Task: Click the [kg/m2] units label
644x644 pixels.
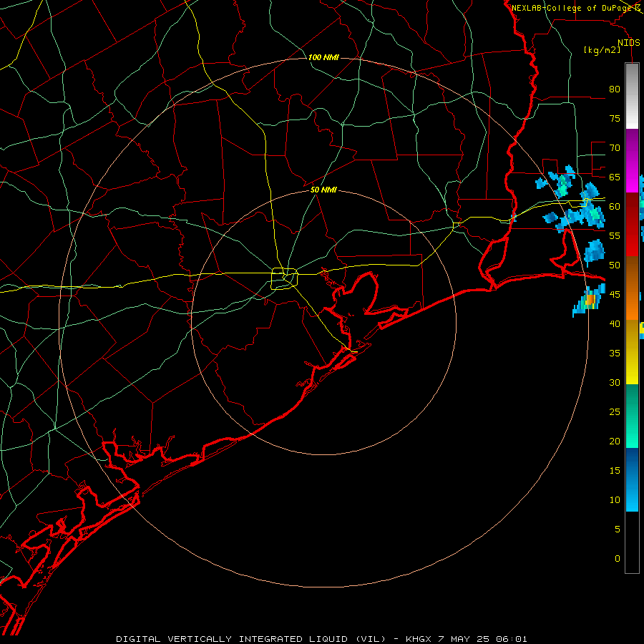Action: point(602,50)
